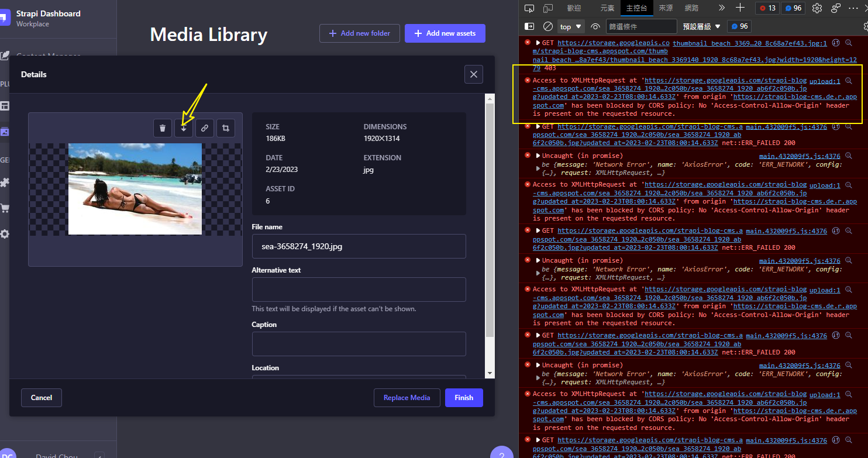
Task: Focus the File name field
Action: 359,246
